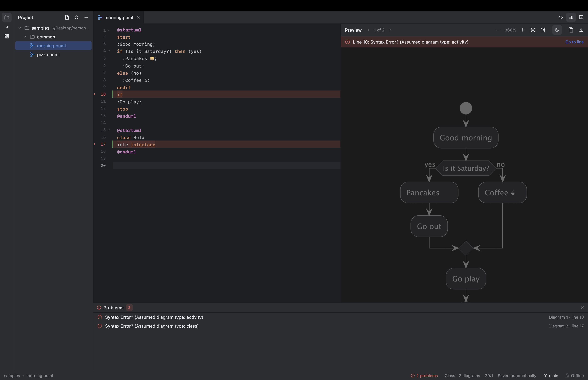The width and height of the screenshot is (588, 380).
Task: Switch to preview-only image view
Action: (581, 17)
